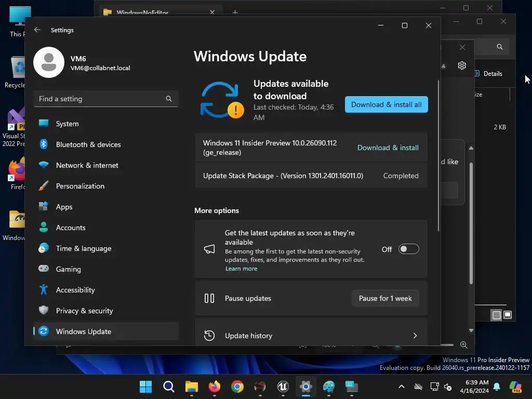Go back using the Settings back arrow
Image resolution: width=532 pixels, height=399 pixels.
coord(37,30)
